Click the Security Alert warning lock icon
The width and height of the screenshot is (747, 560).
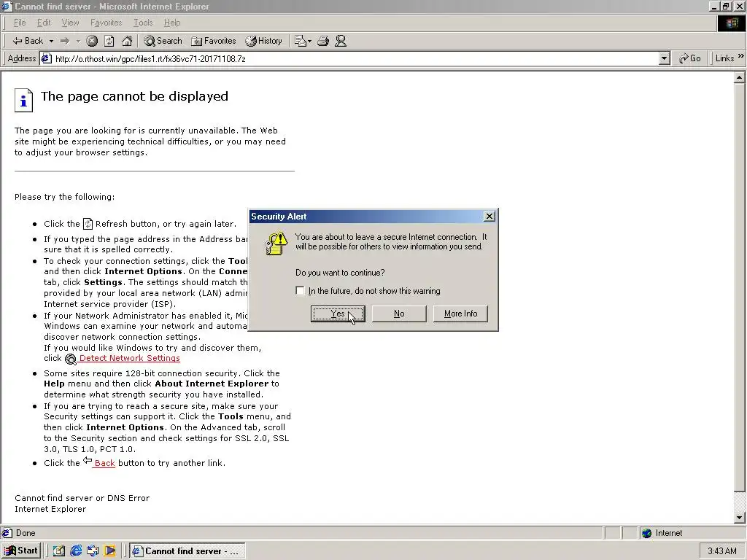pos(276,244)
